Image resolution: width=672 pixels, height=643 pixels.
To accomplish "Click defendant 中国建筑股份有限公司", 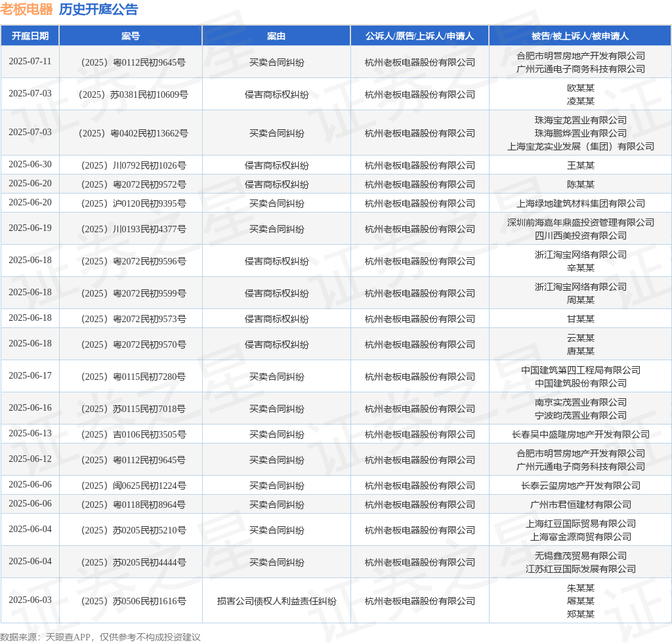I will coord(580,383).
